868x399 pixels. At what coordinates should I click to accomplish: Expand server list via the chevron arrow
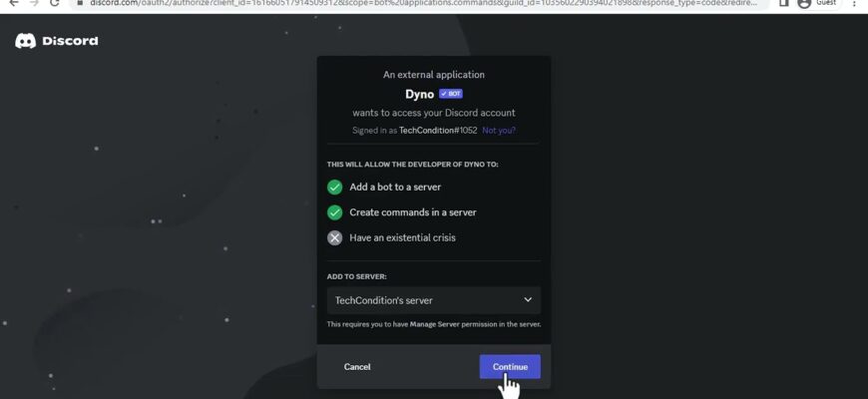click(x=528, y=299)
